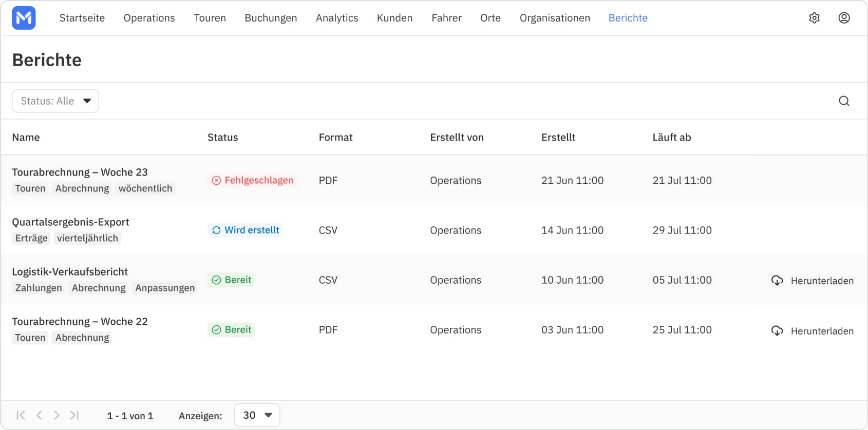
Task: Click CSV format in Quartalsergebnis-Export row
Action: coord(328,230)
